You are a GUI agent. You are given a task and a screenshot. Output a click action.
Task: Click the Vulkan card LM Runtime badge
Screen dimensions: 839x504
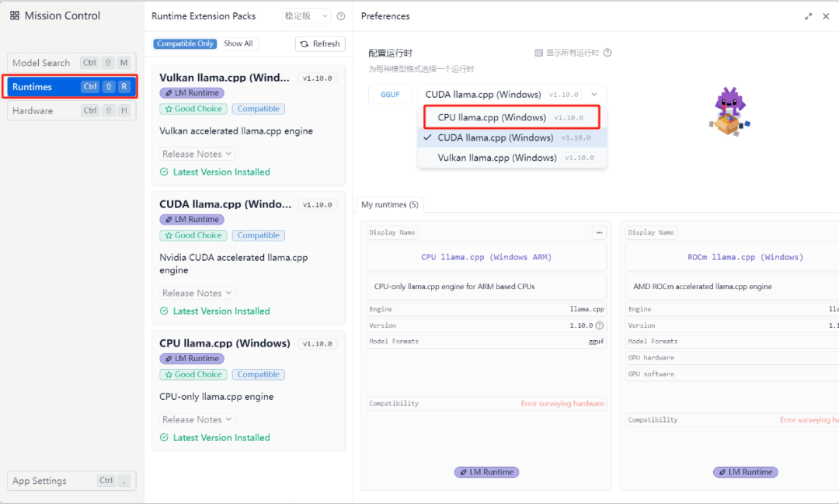click(x=192, y=93)
